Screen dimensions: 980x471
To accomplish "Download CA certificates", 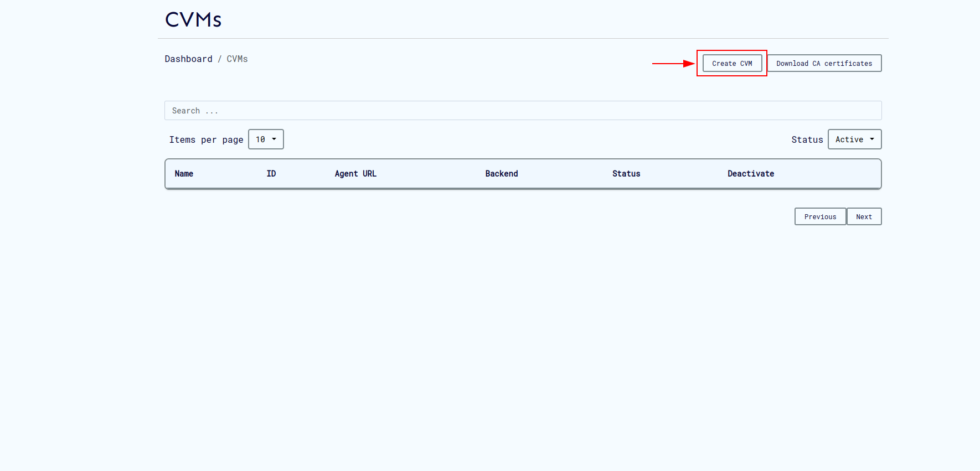I will coord(824,63).
